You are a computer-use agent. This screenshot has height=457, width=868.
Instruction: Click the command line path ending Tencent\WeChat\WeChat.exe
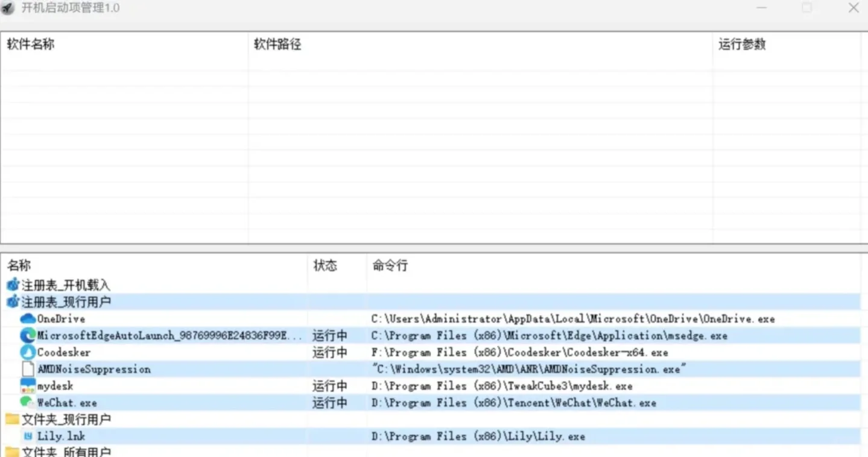tap(514, 403)
